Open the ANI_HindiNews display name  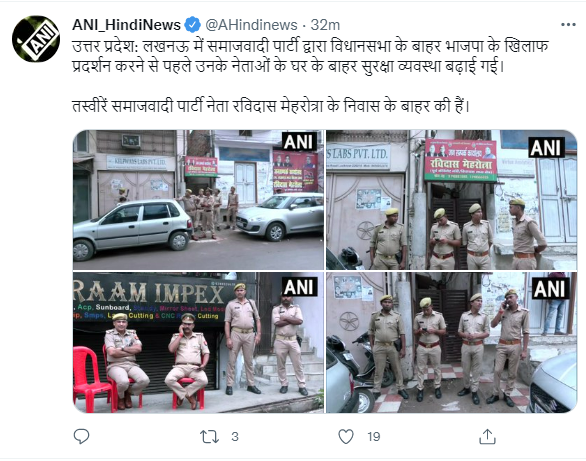click(126, 25)
